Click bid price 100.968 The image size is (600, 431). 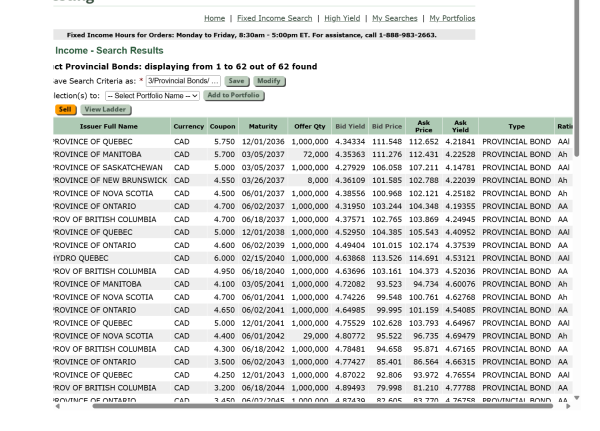pyautogui.click(x=387, y=193)
